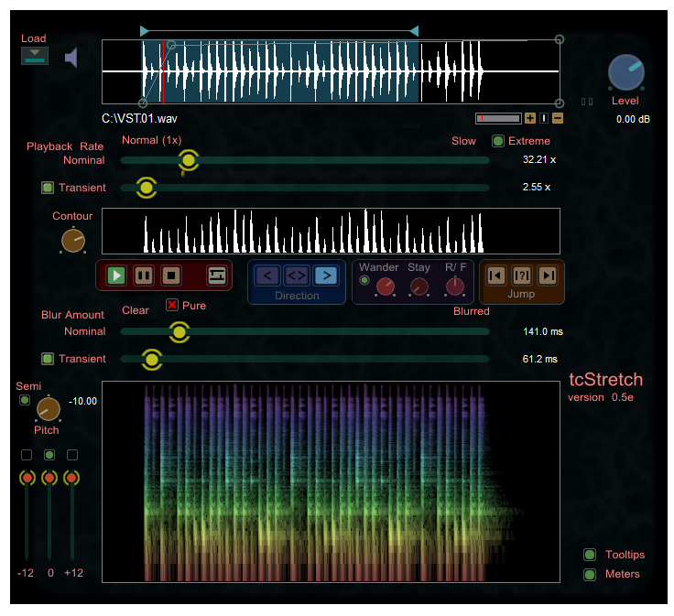Enable the +12 pitch voice checkbox
This screenshot has width=674, height=616.
click(x=72, y=455)
